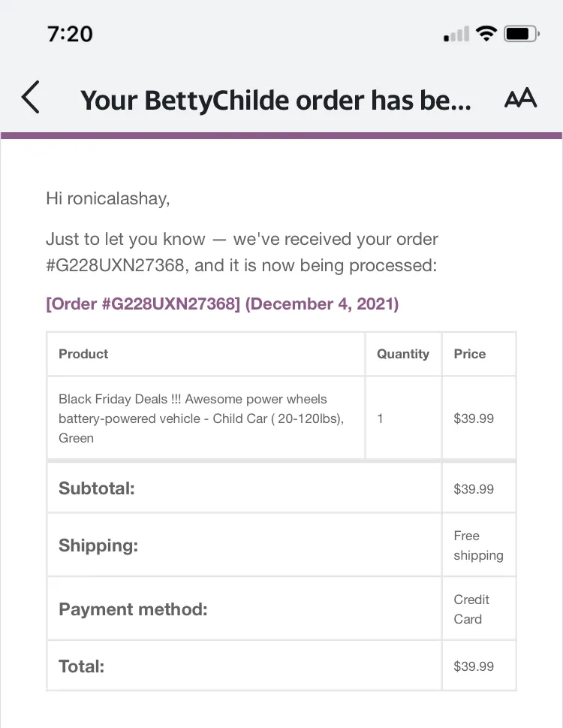Tap the Payment method label

[133, 609]
